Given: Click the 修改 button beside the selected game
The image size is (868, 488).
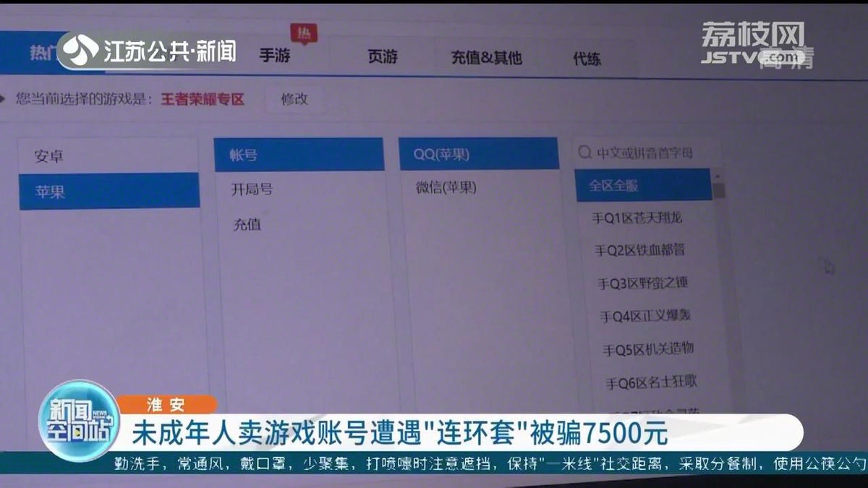Looking at the screenshot, I should (294, 99).
